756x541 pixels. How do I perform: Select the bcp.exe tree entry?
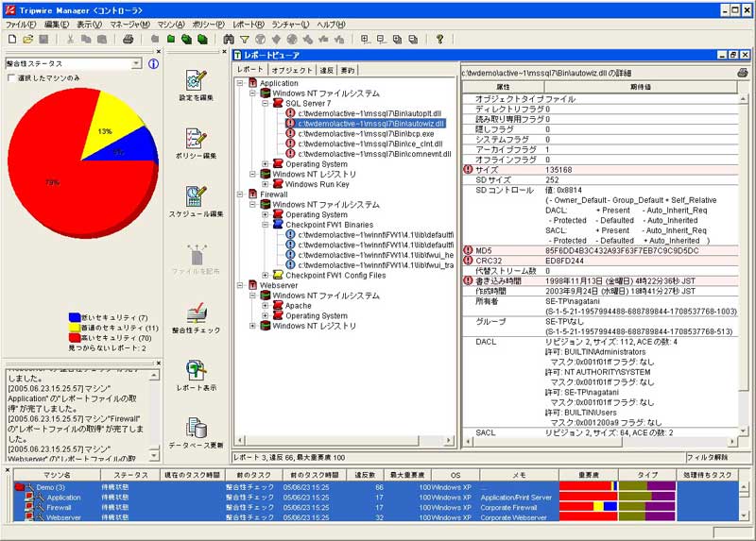click(x=366, y=133)
